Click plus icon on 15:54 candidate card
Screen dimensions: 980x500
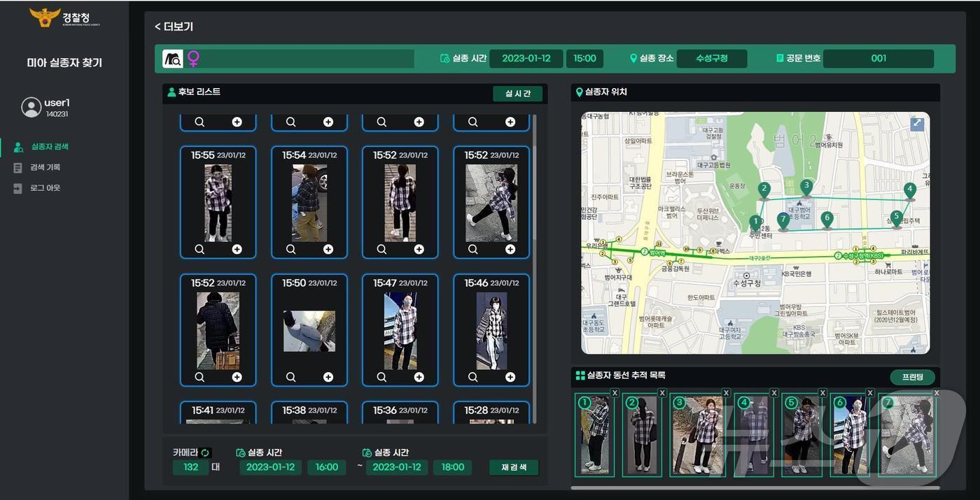[328, 250]
